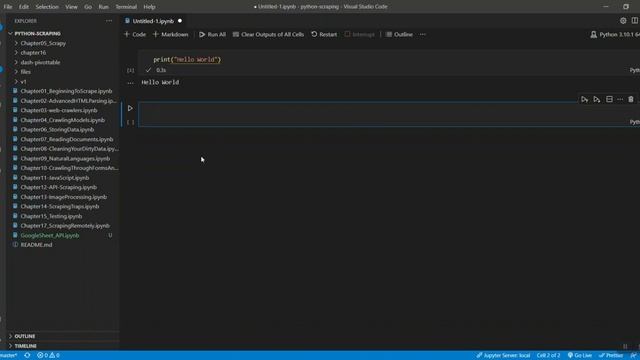Open first cell output ellipsis menu
The height and width of the screenshot is (360, 640).
130,83
